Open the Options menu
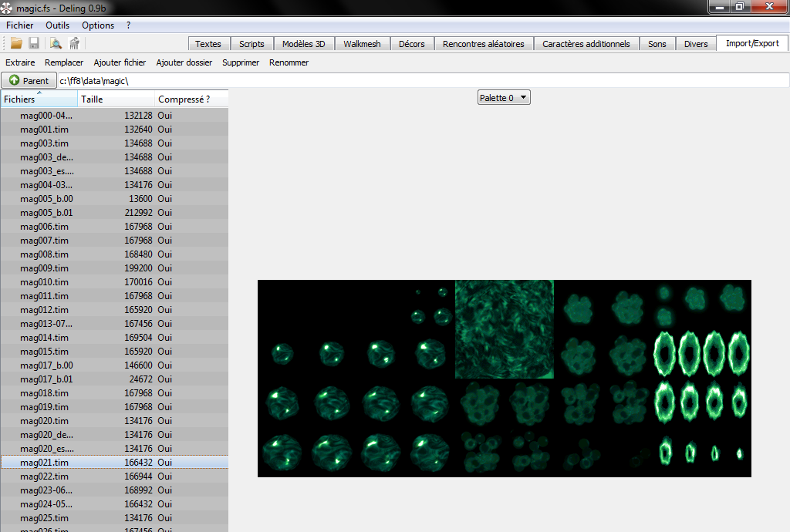Image resolution: width=790 pixels, height=532 pixels. point(98,25)
